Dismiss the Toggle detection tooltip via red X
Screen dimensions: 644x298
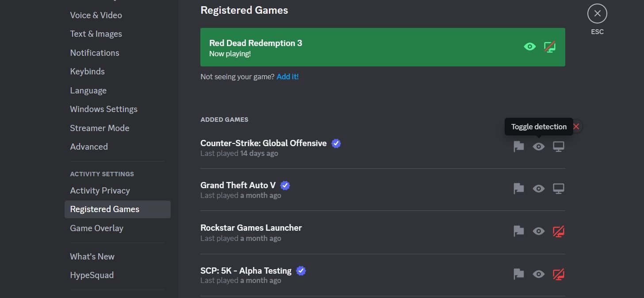(x=576, y=126)
